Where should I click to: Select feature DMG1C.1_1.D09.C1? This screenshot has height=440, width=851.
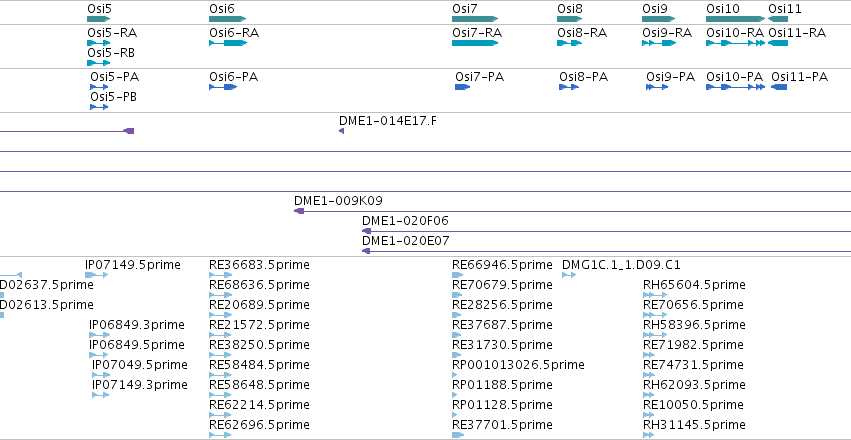569,275
